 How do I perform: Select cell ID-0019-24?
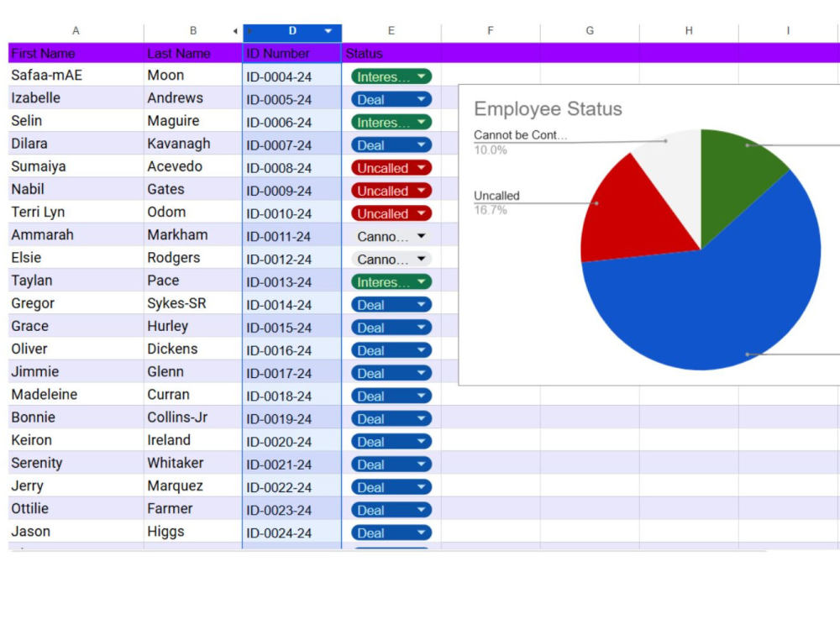pyautogui.click(x=292, y=419)
